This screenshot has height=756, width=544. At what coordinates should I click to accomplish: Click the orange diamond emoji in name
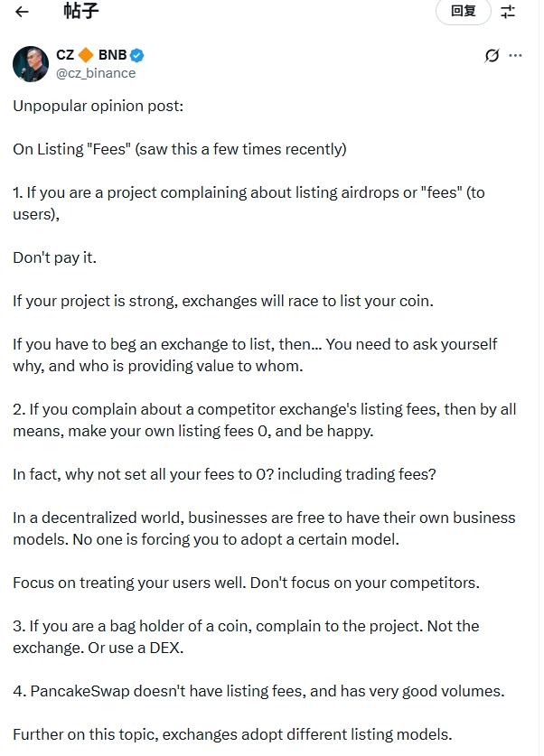pyautogui.click(x=86, y=55)
